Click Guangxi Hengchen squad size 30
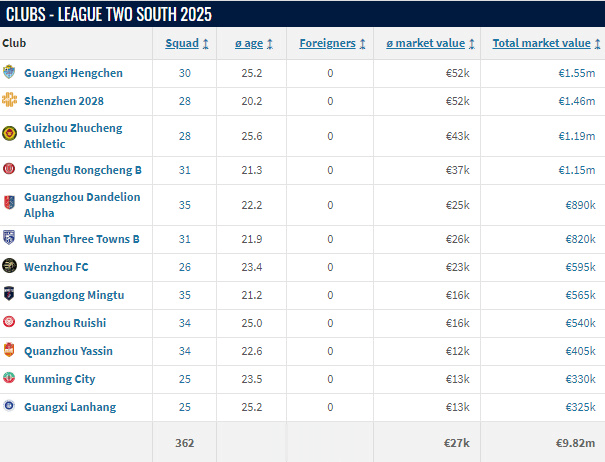 tap(184, 73)
